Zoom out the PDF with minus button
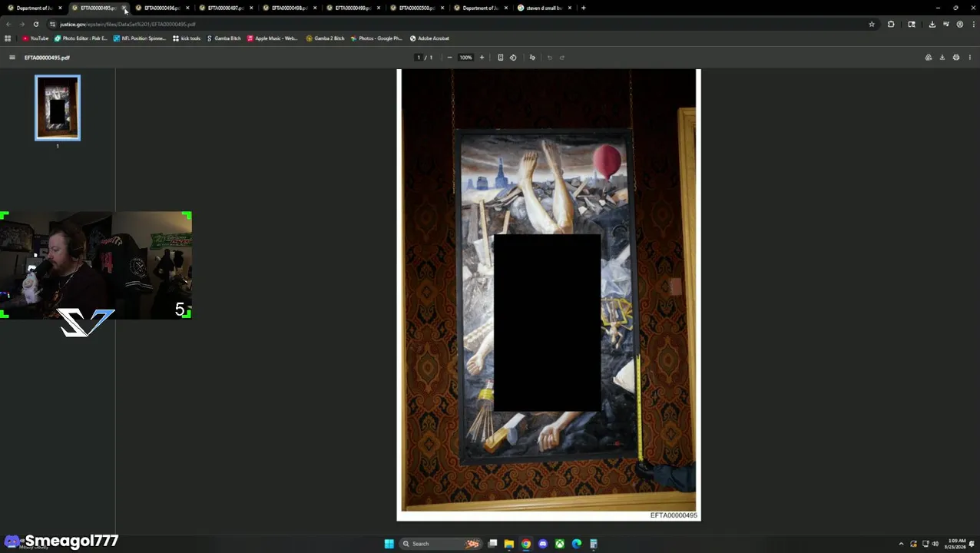This screenshot has height=553, width=980. point(449,58)
